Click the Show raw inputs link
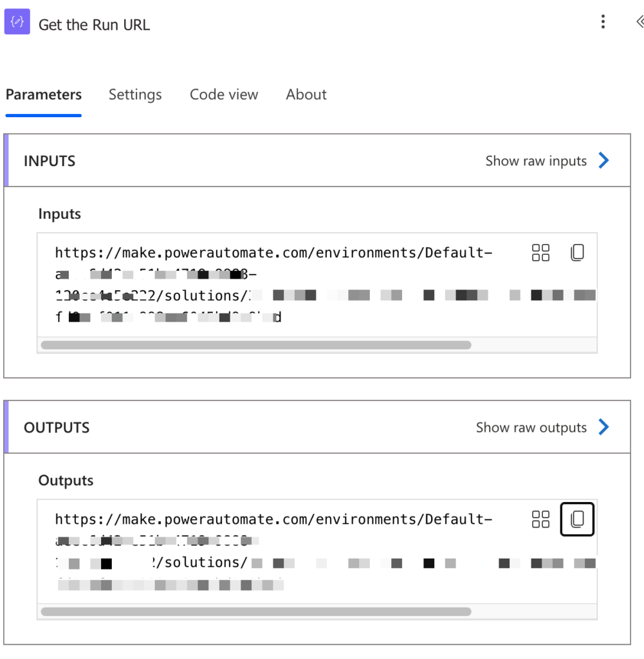This screenshot has height=659, width=644. 535,161
